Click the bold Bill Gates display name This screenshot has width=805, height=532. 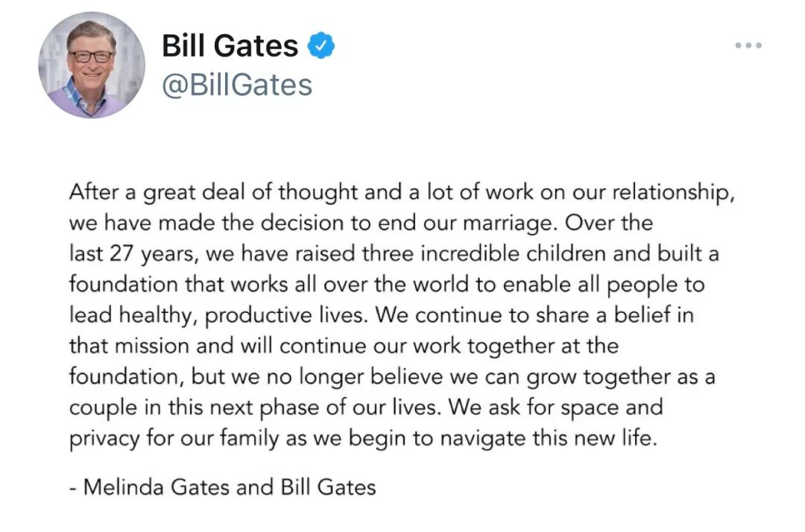[230, 46]
